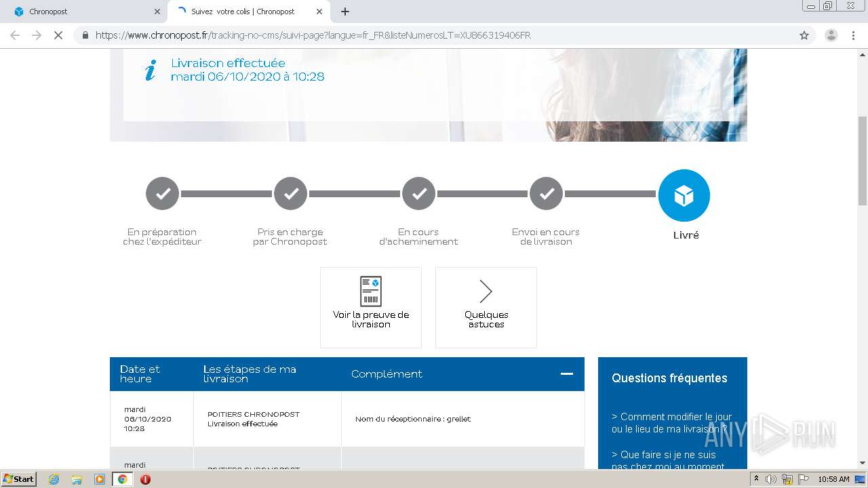This screenshot has height=488, width=868.
Task: Click the scrollbar down arrow
Action: click(862, 464)
